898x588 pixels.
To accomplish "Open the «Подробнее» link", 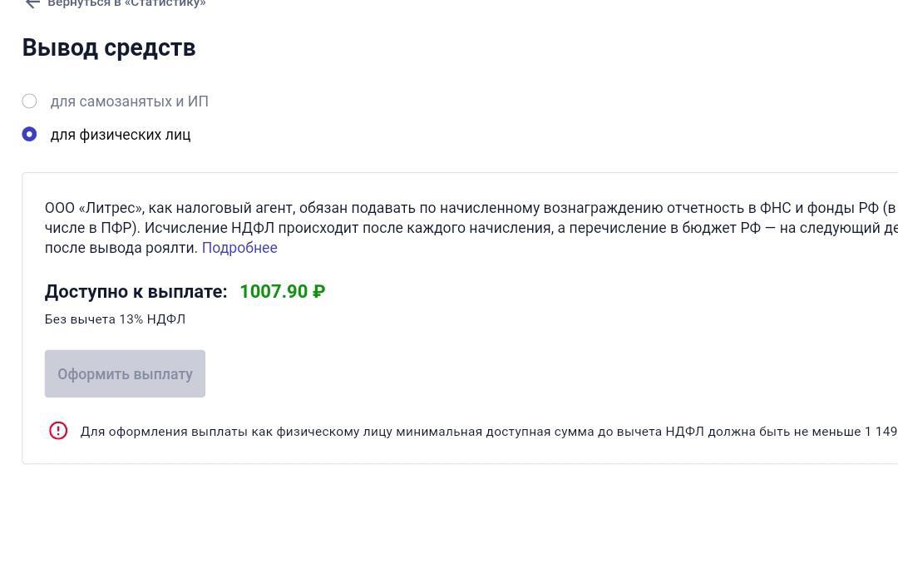I will 239,248.
